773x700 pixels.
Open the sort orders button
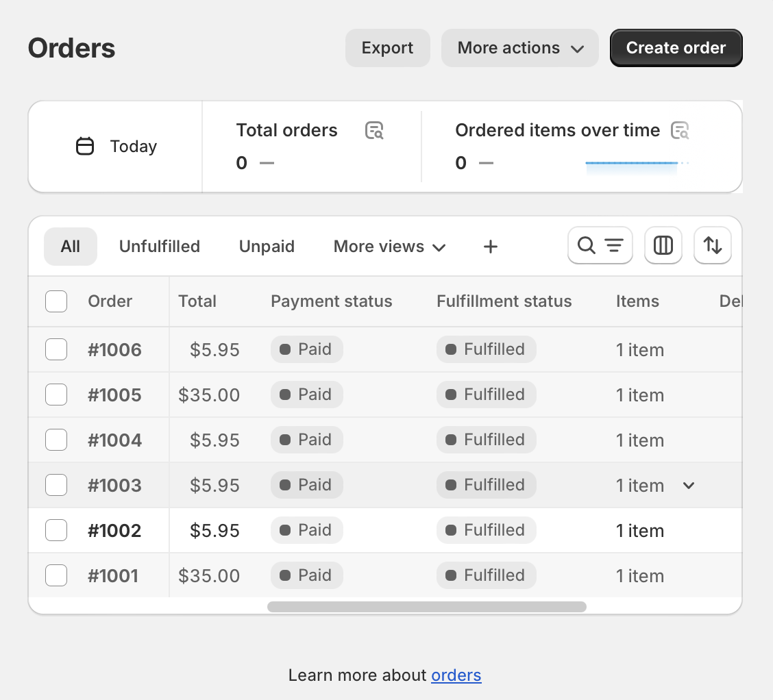[x=713, y=245]
